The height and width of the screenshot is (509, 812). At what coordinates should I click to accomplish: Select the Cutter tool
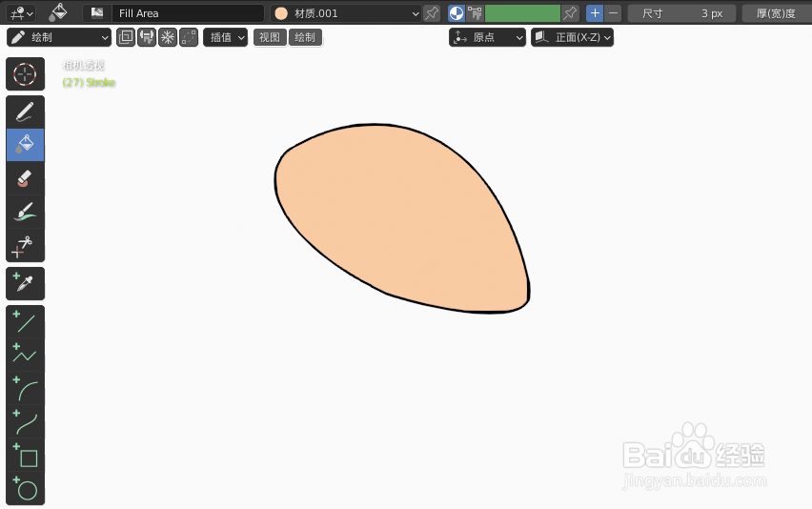[x=25, y=245]
